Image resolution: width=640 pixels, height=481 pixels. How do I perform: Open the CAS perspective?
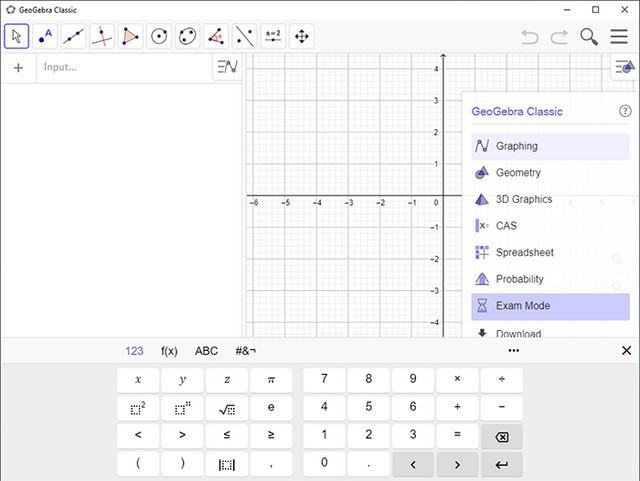pos(550,226)
